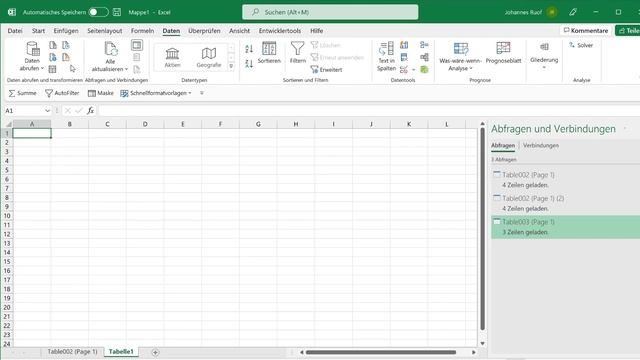Open the Johannes Ruof account button
The width and height of the screenshot is (640, 360).
click(531, 12)
